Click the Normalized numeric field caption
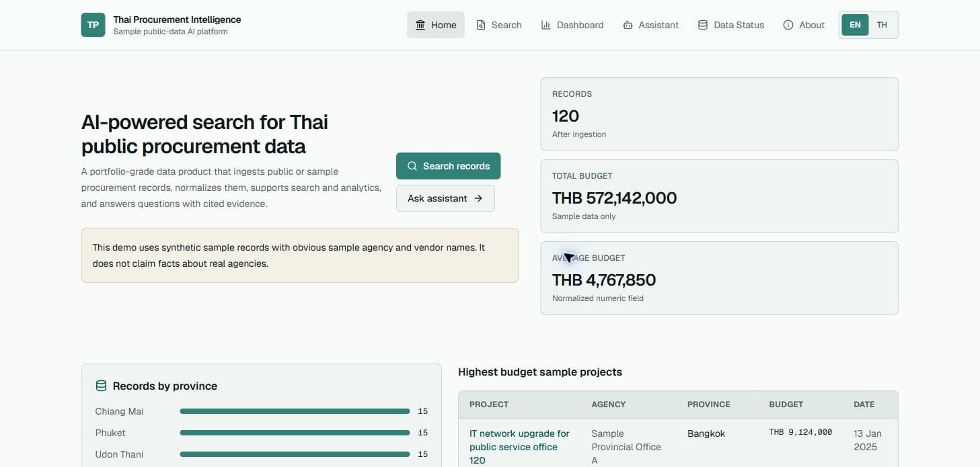This screenshot has height=467, width=980. tap(598, 298)
